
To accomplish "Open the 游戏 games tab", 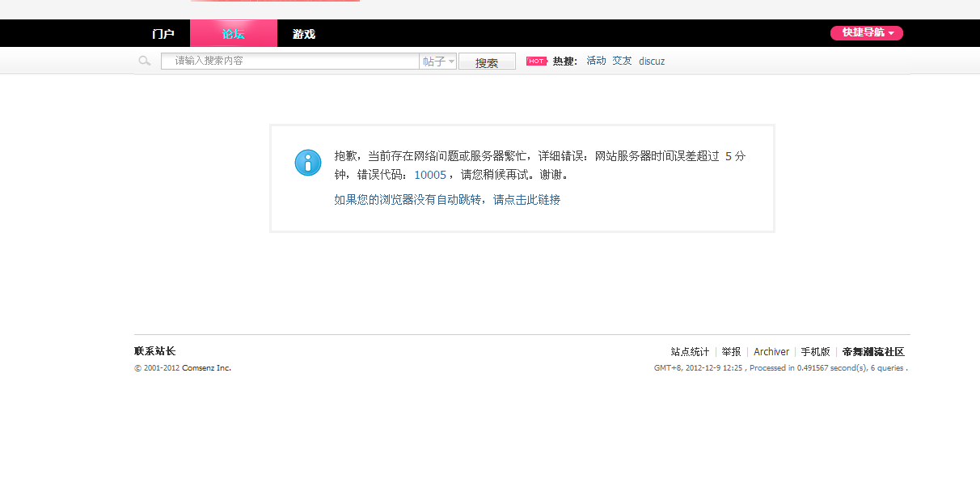I will pos(304,33).
